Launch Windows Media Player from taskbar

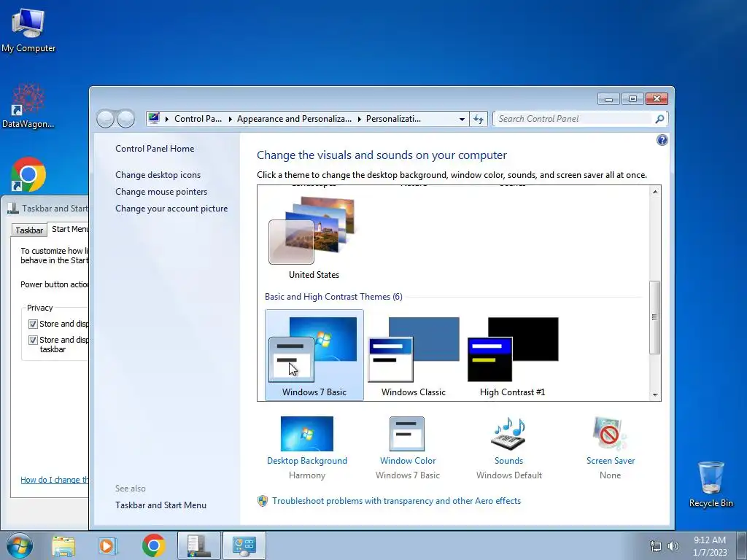108,545
